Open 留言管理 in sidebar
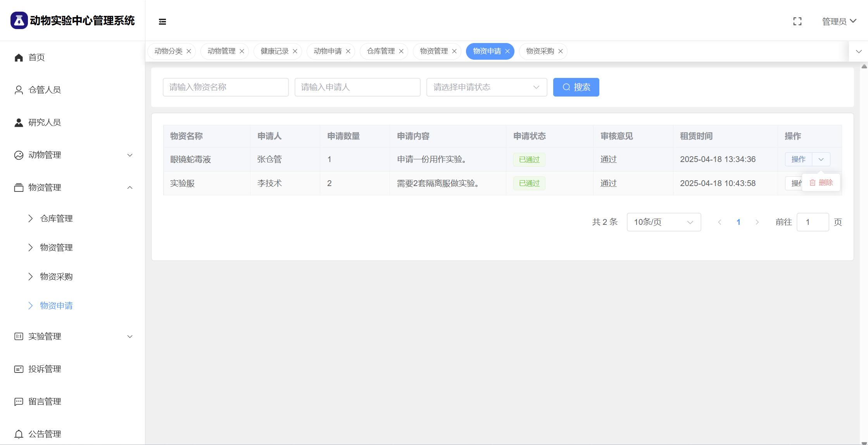 click(x=44, y=402)
